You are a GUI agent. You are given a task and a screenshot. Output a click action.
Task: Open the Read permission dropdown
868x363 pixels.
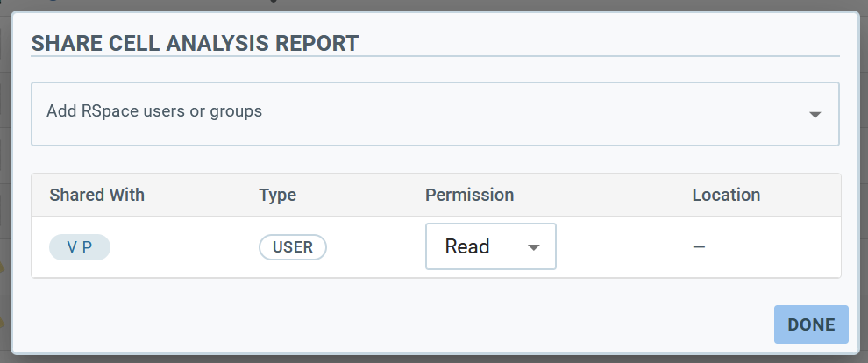pyautogui.click(x=490, y=246)
